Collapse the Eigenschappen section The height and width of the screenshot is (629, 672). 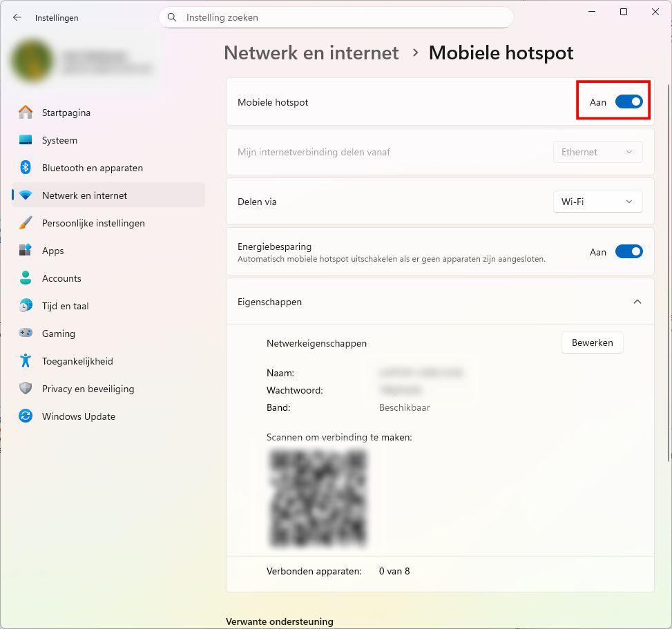pos(637,302)
